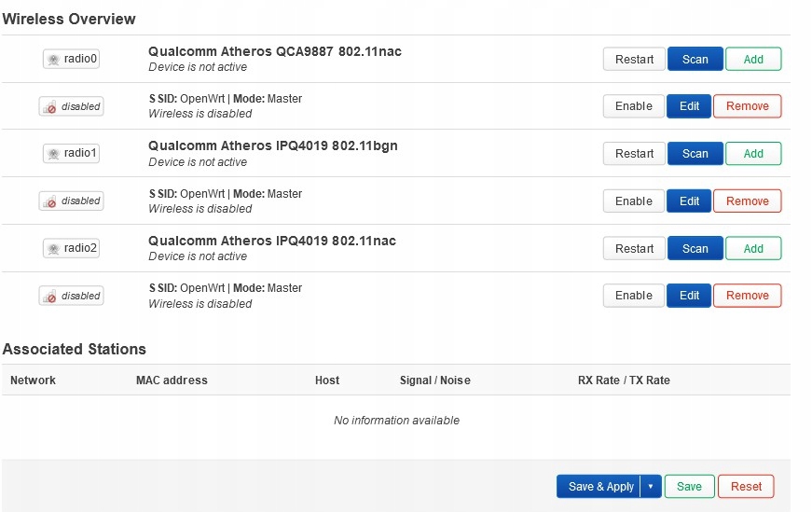Click the MAC address column header

click(x=172, y=381)
